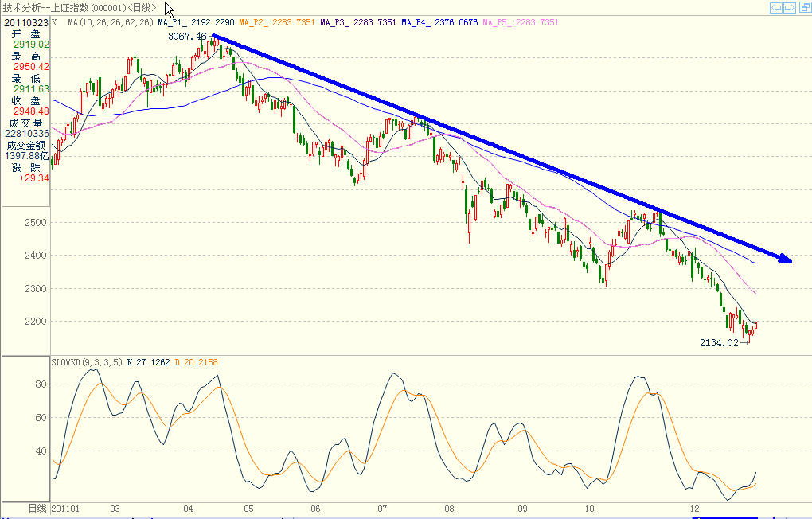The image size is (812, 519).
Task: Click the K:27.1262 indicator value
Action: 148,362
